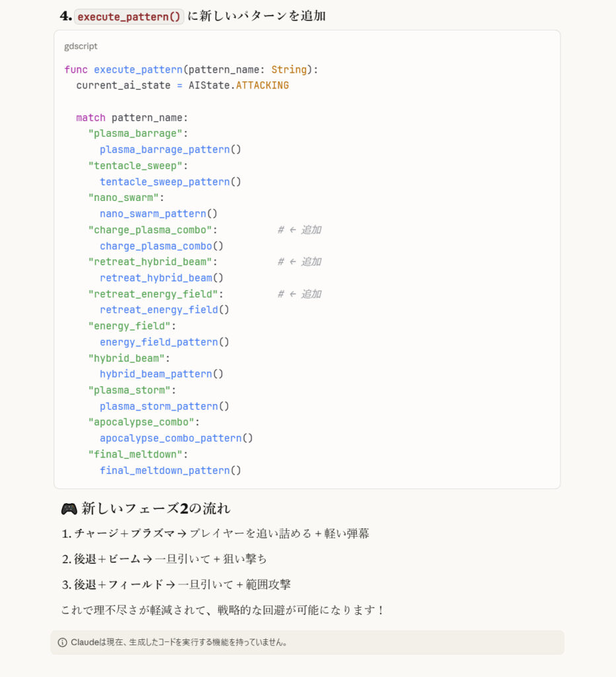Click the tentacle_sweep_pattern() call

coord(170,182)
